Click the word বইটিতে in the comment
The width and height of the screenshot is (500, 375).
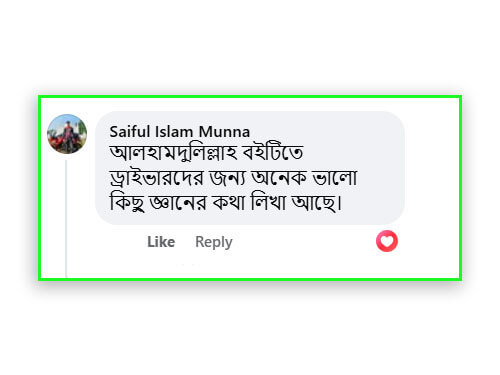pos(273,153)
